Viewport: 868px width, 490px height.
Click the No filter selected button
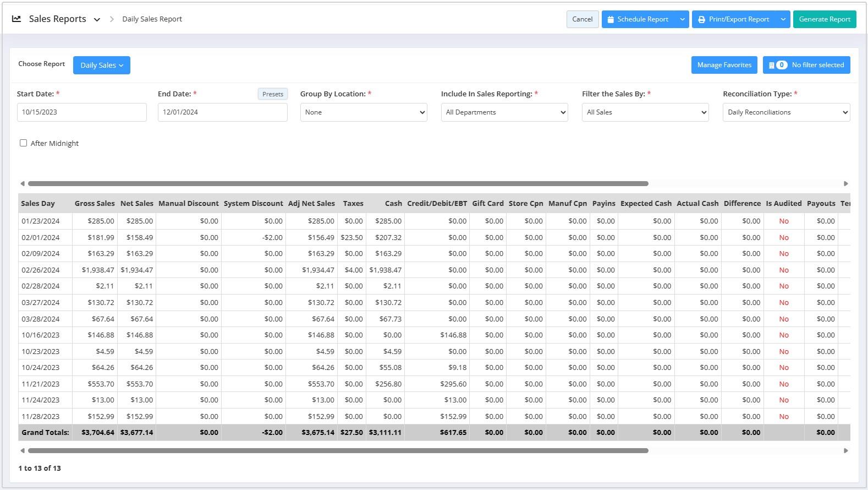point(806,65)
